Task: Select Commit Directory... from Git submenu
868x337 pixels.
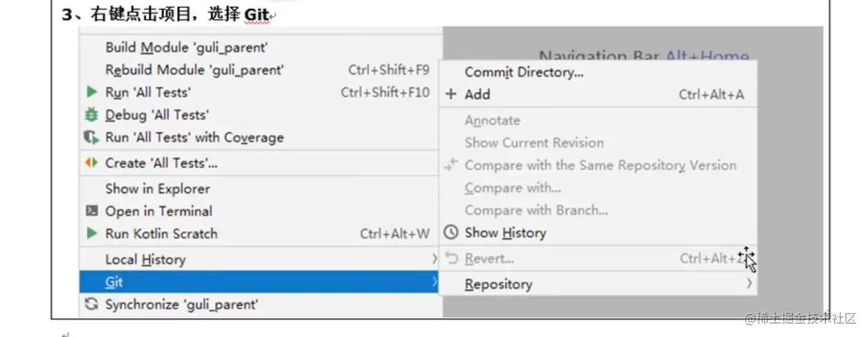Action: pyautogui.click(x=524, y=72)
